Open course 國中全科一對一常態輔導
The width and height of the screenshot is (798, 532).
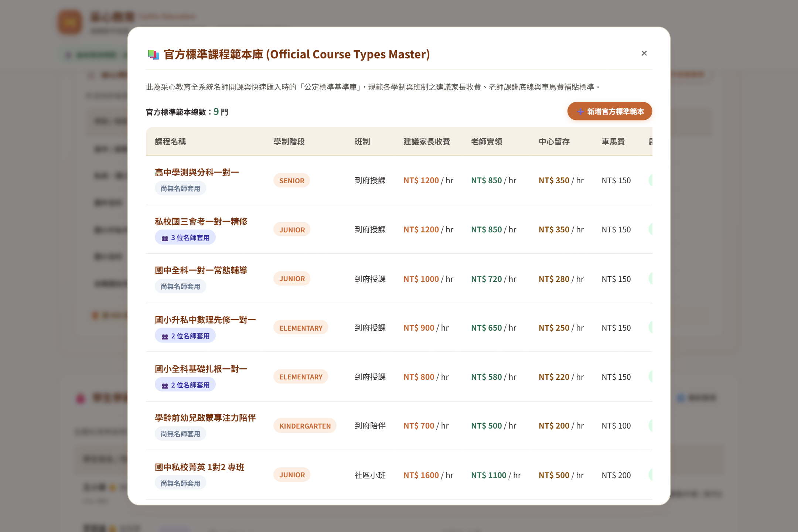[x=201, y=270]
